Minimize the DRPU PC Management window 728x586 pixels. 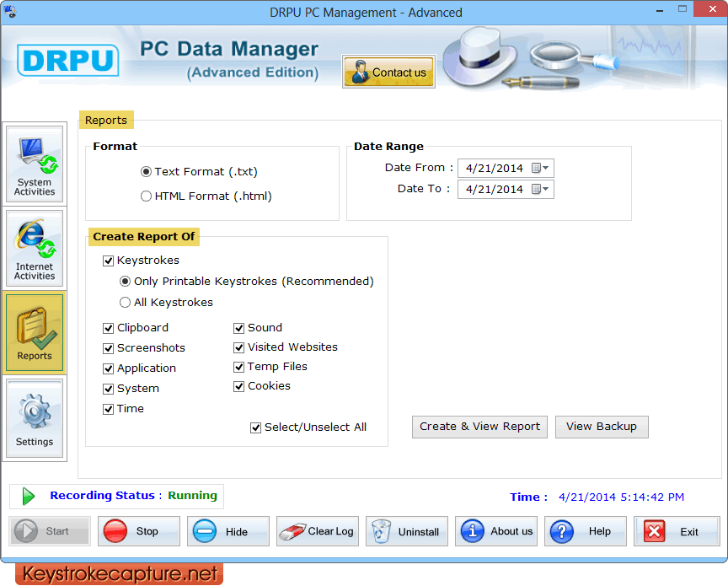[x=659, y=10]
